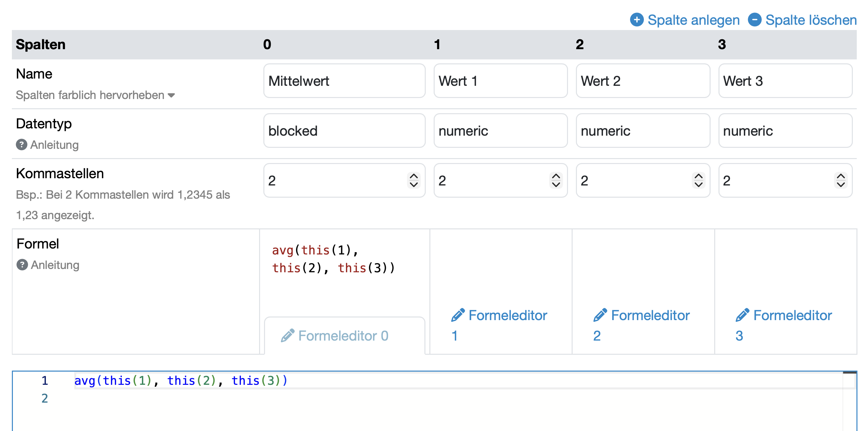Click the pencil icon of Formeleditor 1

pos(458,315)
